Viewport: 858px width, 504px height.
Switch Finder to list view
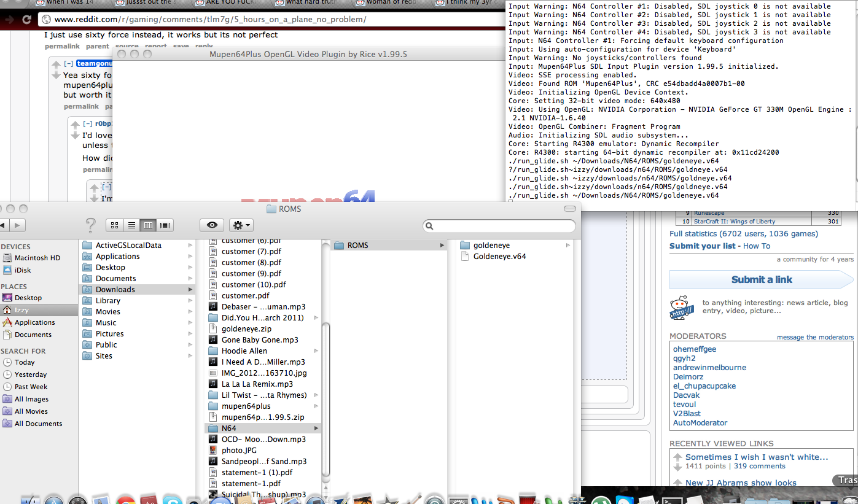[131, 225]
